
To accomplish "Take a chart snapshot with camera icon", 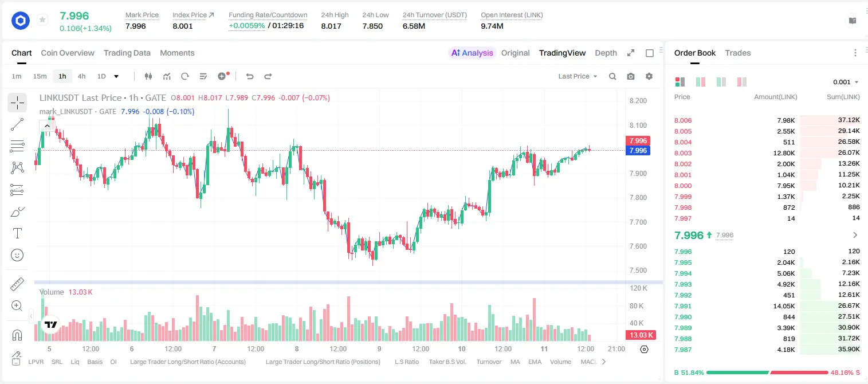I will click(x=631, y=76).
